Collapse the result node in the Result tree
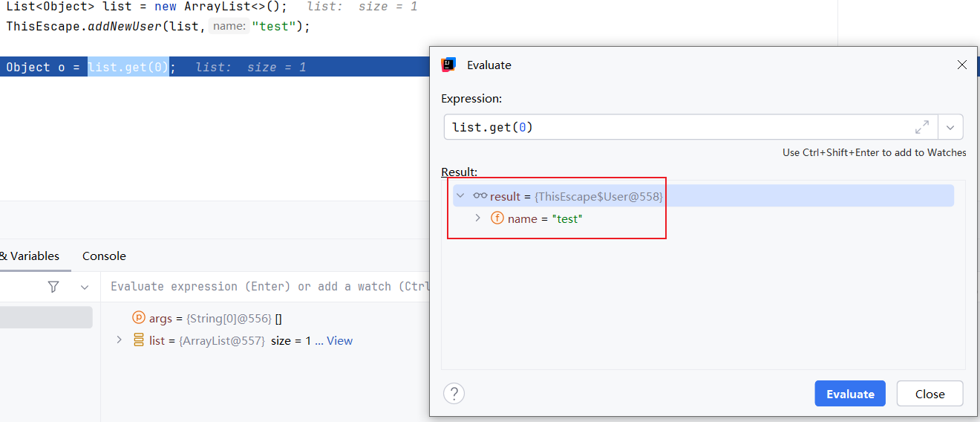 (x=460, y=196)
